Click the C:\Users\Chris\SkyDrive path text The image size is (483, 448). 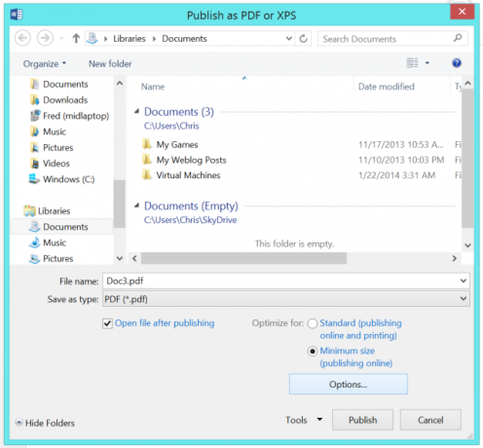click(190, 220)
